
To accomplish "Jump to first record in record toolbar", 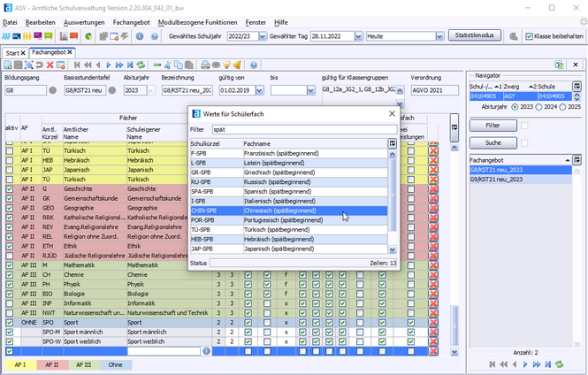I will click(x=78, y=65).
